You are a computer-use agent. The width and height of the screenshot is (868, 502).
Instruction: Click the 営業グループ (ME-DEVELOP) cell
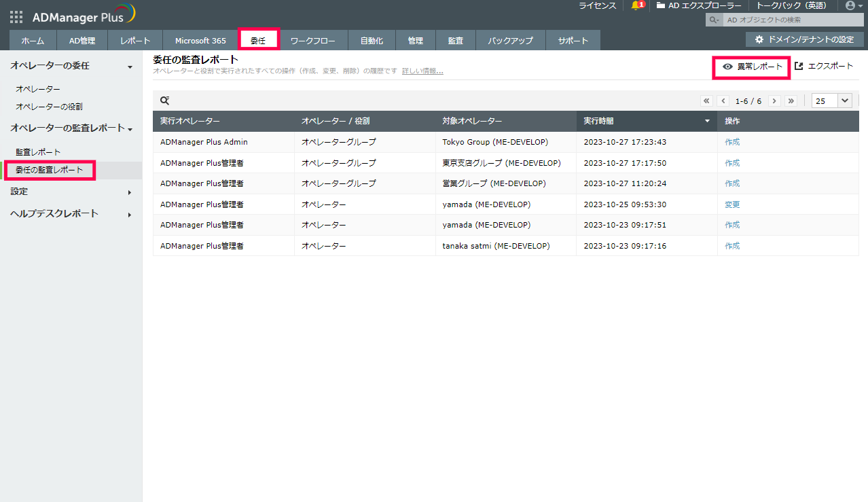(494, 183)
